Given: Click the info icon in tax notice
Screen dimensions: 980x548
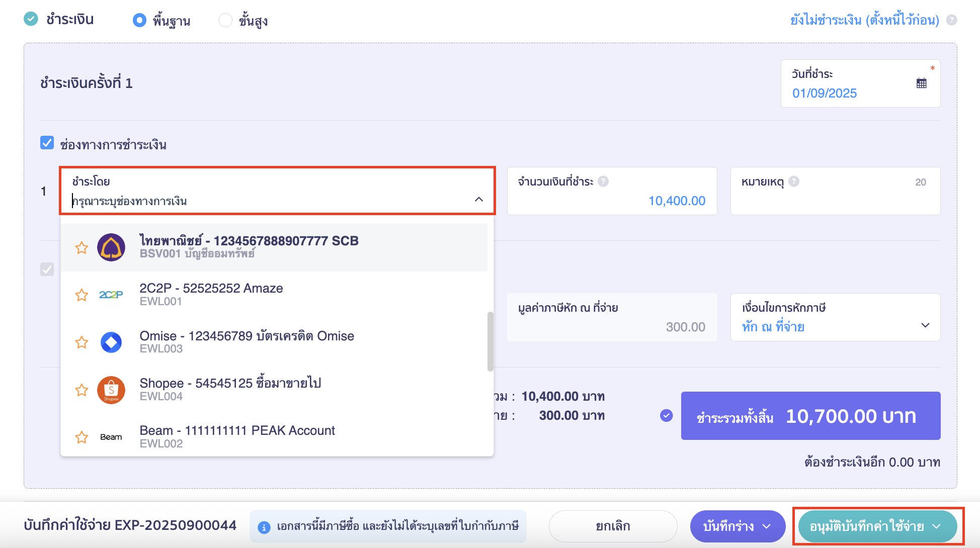Looking at the screenshot, I should (264, 527).
